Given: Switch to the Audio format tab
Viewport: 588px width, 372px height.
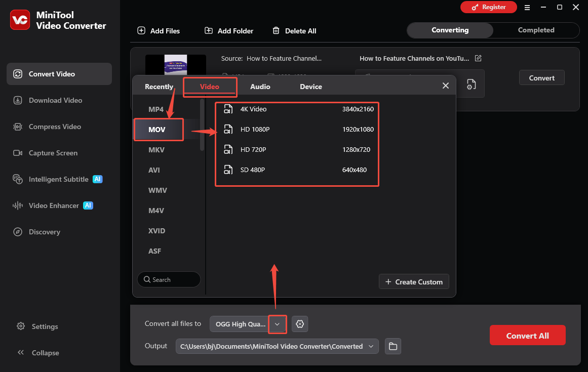Looking at the screenshot, I should click(x=260, y=87).
